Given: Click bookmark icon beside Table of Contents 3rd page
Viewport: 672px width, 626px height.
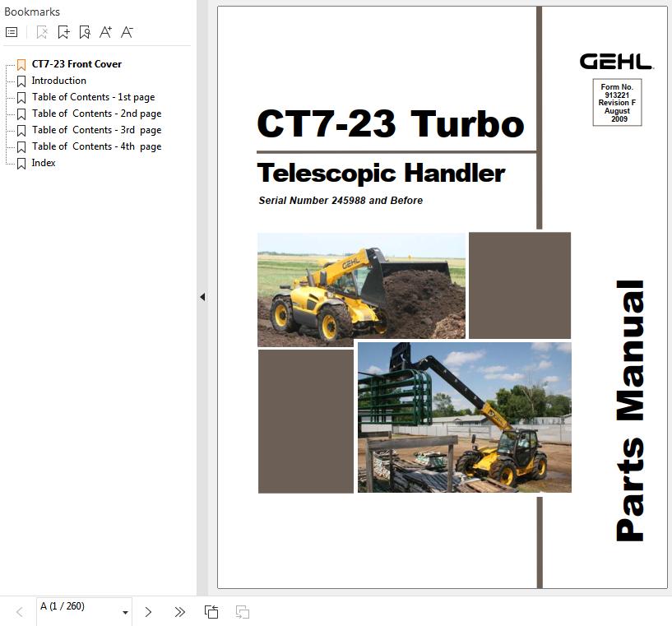Looking at the screenshot, I should (21, 130).
